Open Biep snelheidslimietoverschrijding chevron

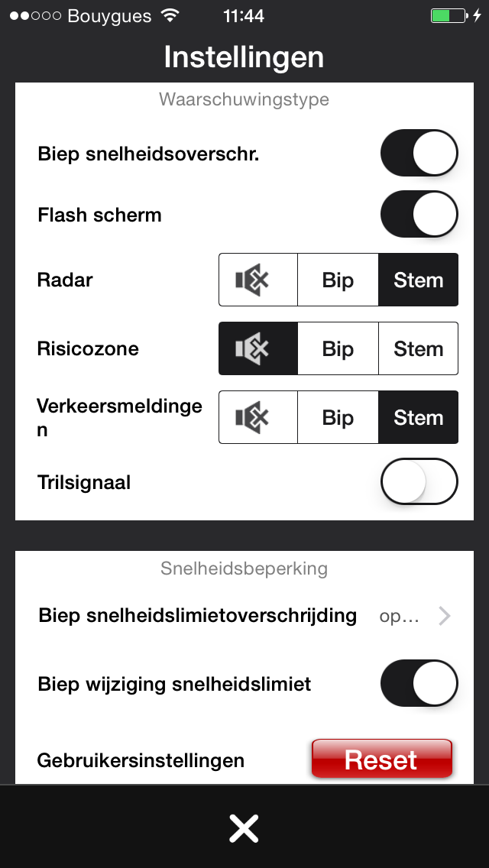445,616
